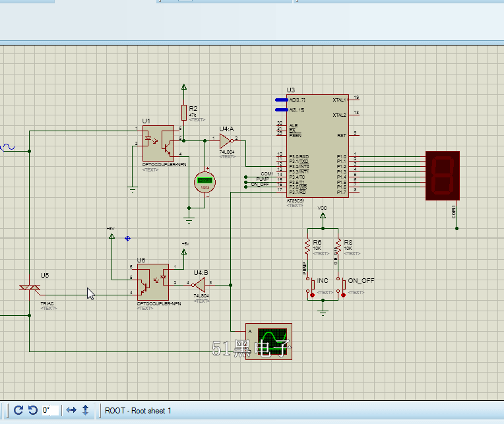Select the ground terminal below the voltmeter

tap(189, 220)
